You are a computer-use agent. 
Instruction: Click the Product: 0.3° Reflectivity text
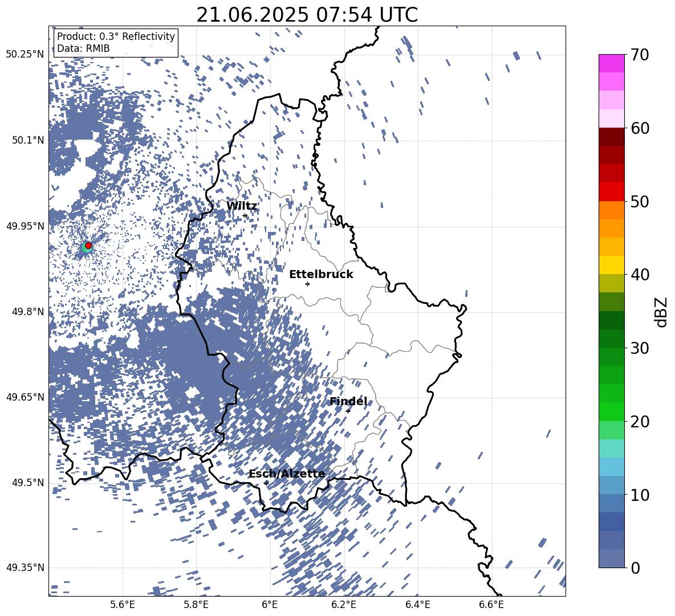116,36
